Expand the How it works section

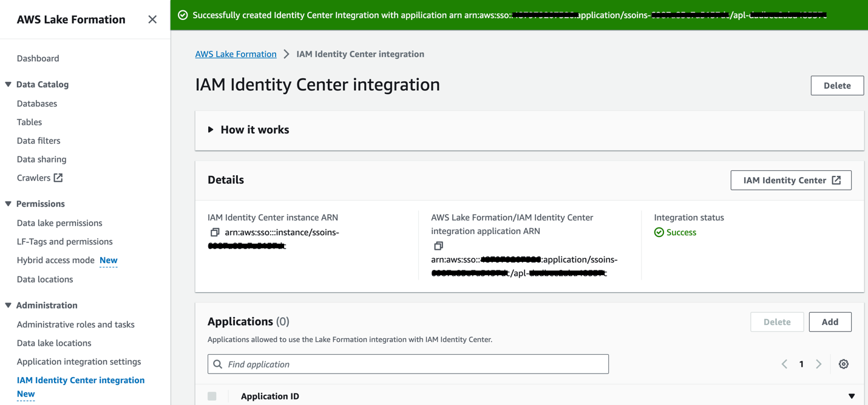pos(211,130)
